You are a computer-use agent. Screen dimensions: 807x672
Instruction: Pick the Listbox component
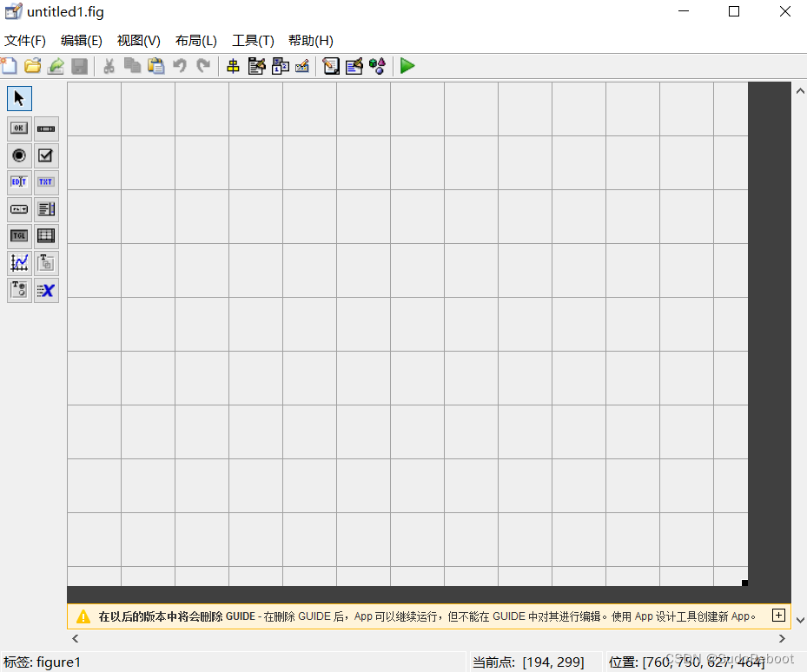click(46, 209)
